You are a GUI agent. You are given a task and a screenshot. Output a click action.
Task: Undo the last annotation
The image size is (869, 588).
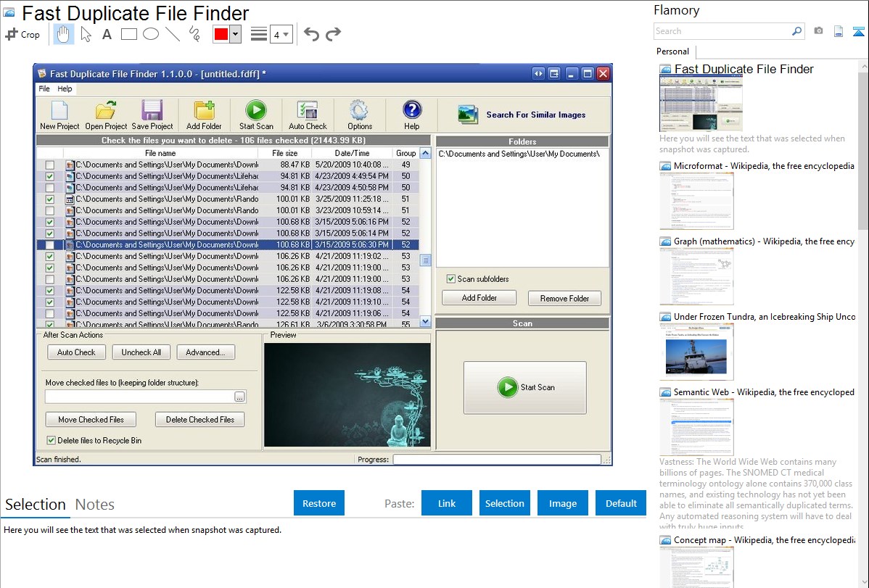[311, 34]
